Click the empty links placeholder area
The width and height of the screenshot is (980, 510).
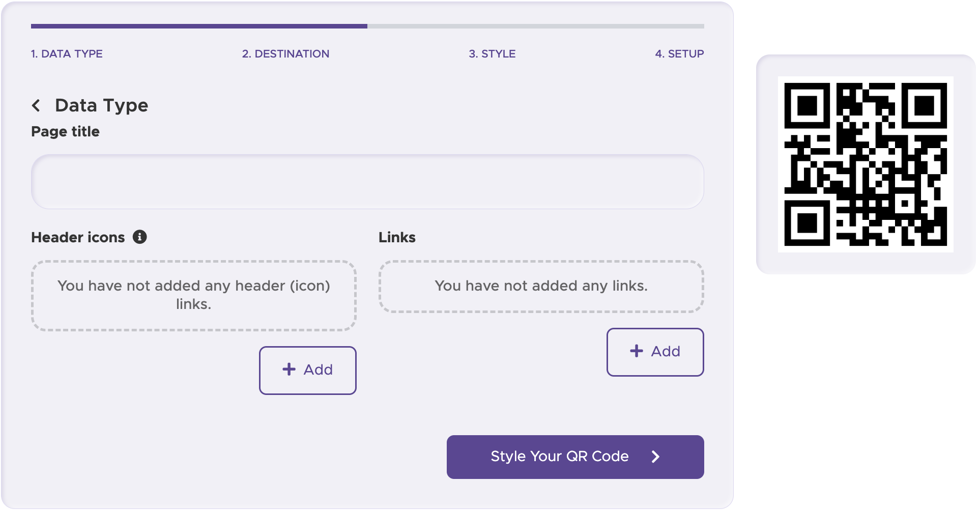[541, 286]
